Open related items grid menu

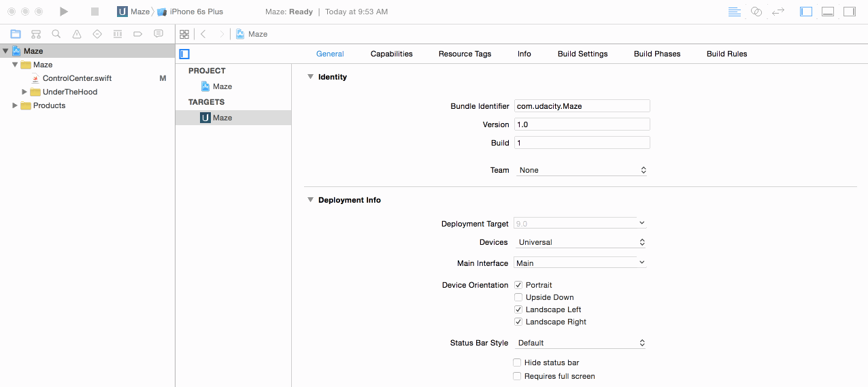[184, 34]
